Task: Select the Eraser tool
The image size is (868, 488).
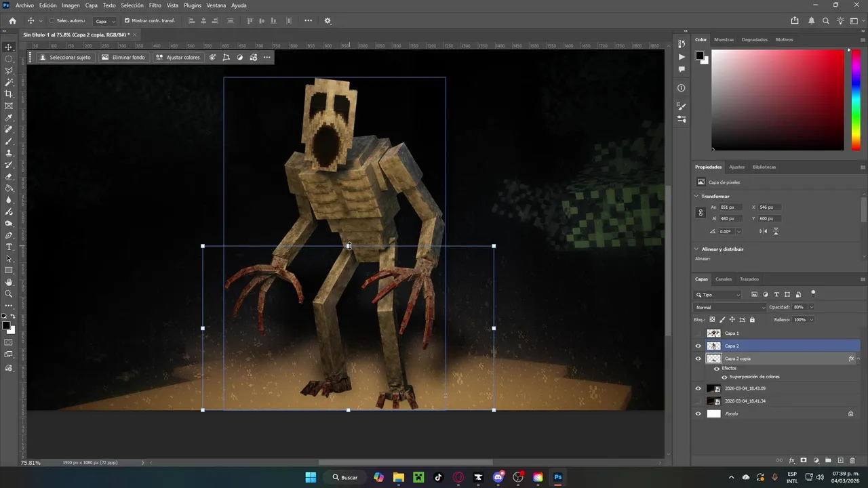Action: pos(9,176)
